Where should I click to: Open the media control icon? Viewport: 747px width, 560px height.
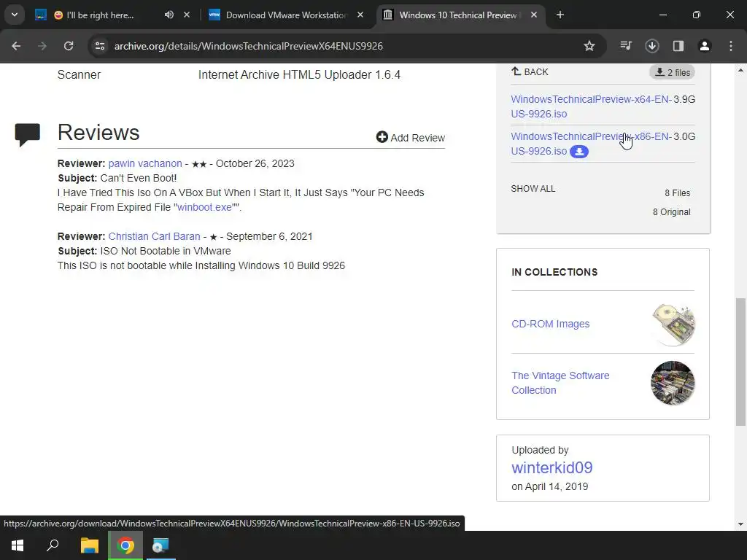pyautogui.click(x=626, y=46)
